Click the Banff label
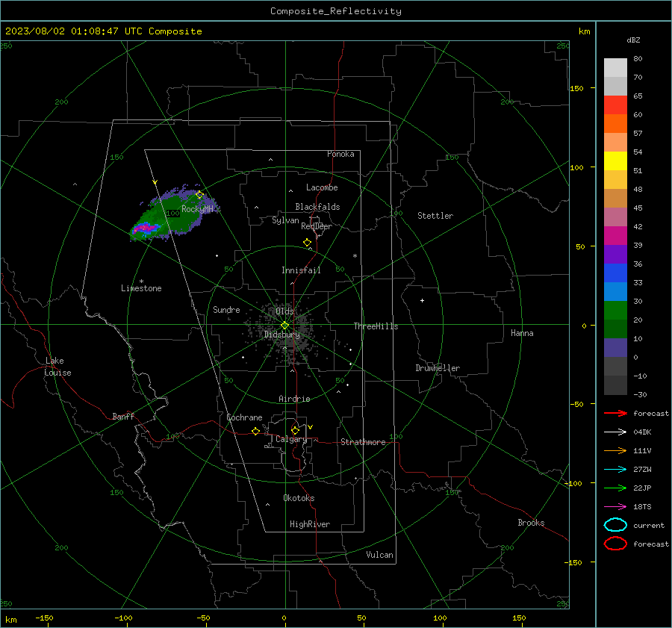Screen dimensions: 672x628 tap(123, 416)
